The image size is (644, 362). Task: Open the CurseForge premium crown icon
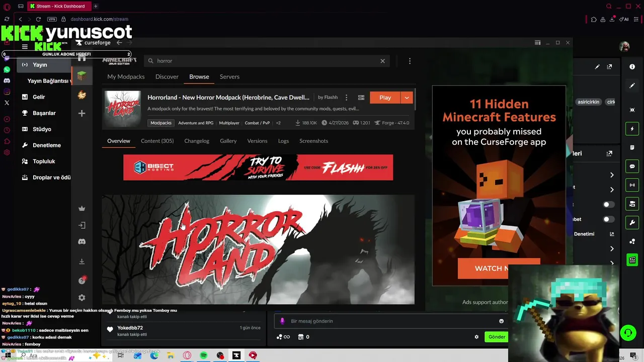[x=82, y=209]
